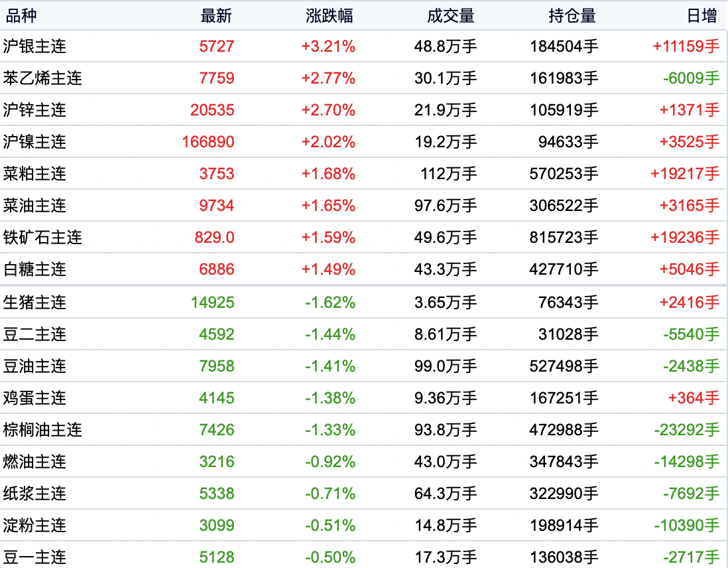This screenshot has width=728, height=568.
Task: Sort by 日增 column header
Action: click(702, 16)
